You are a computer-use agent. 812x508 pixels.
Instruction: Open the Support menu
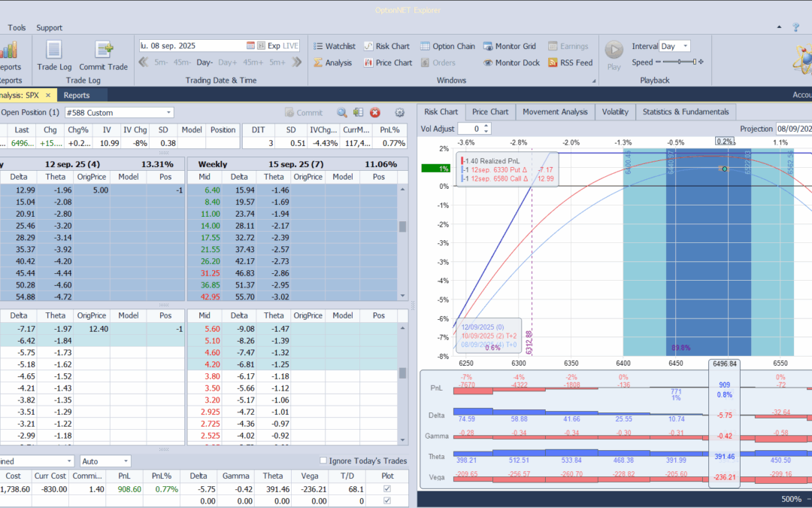(49, 28)
